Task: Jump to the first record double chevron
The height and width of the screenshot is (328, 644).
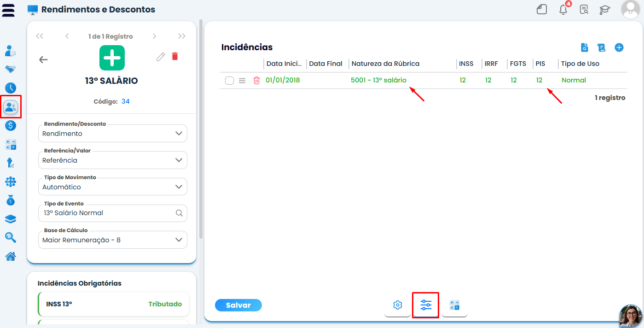Action: tap(40, 36)
